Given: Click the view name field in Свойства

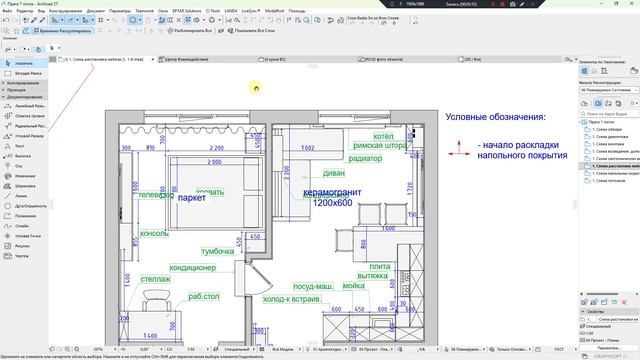Looking at the screenshot, I should (x=618, y=319).
